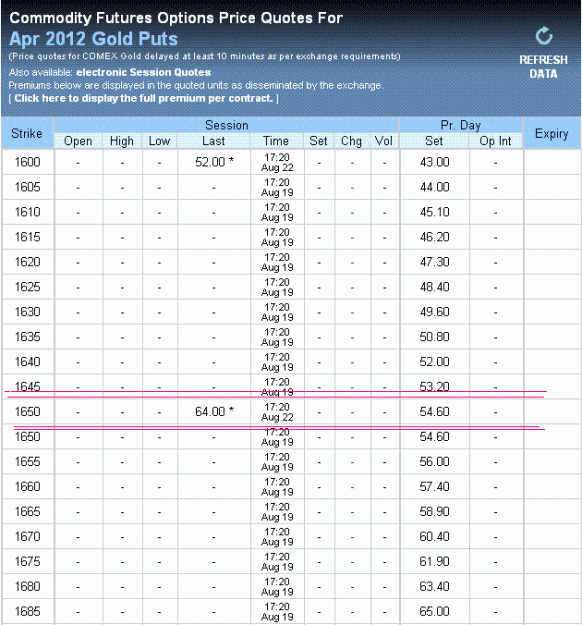582x625 pixels.
Task: Select strike 1605 cell
Action: [28, 187]
